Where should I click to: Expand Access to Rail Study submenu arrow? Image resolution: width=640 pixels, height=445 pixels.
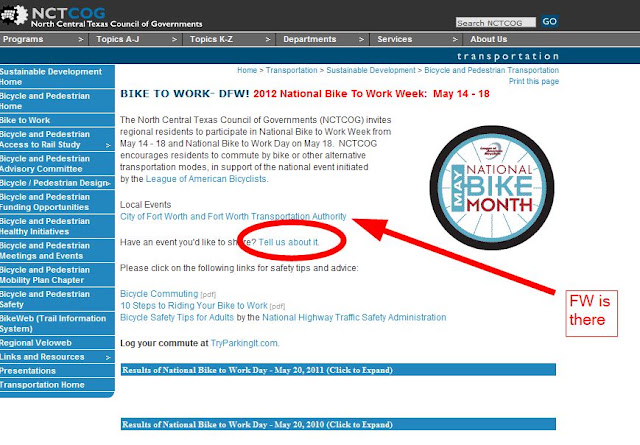click(x=108, y=145)
